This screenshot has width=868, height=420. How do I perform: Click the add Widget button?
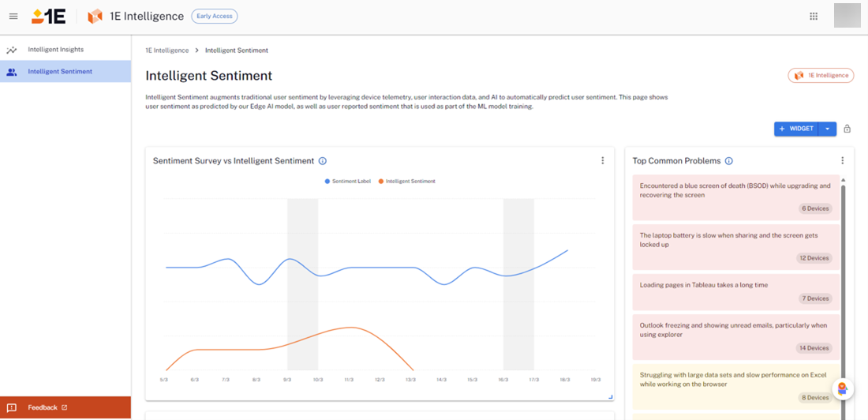point(796,129)
